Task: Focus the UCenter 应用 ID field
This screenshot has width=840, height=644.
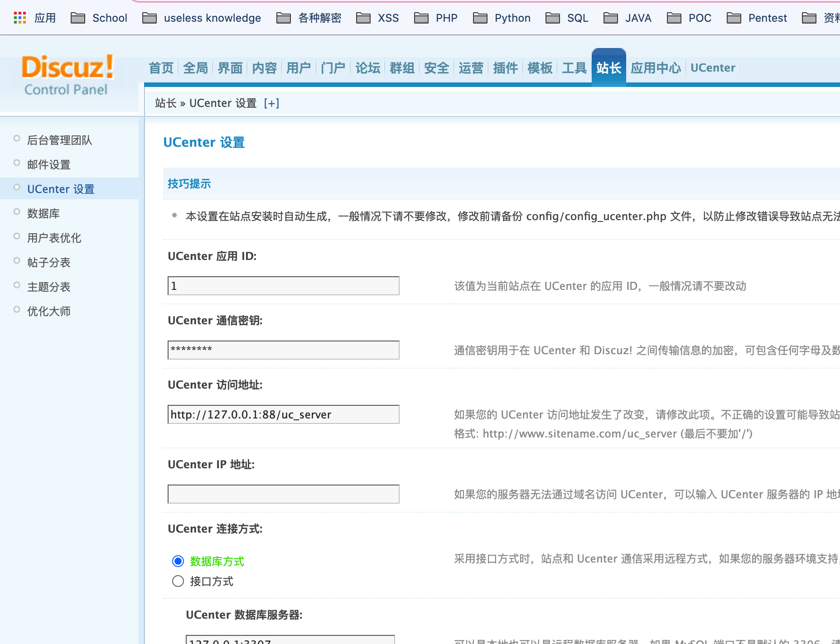Action: [284, 286]
